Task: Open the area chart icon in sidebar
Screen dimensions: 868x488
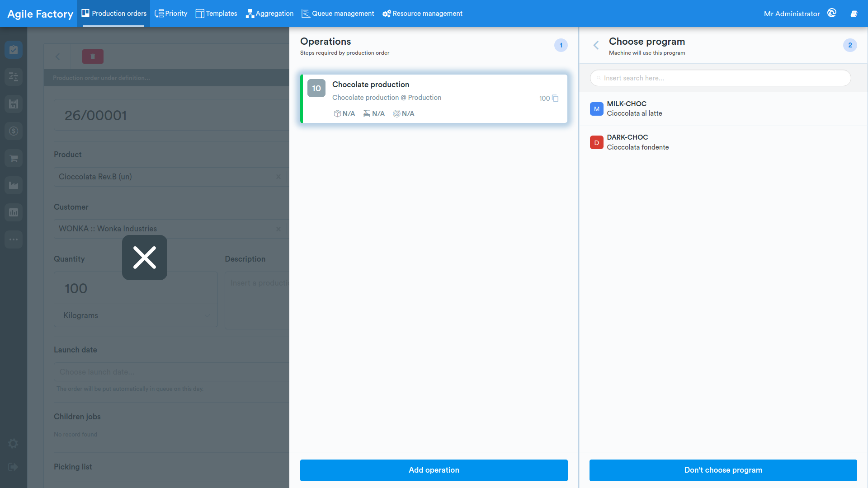Action: 14,185
